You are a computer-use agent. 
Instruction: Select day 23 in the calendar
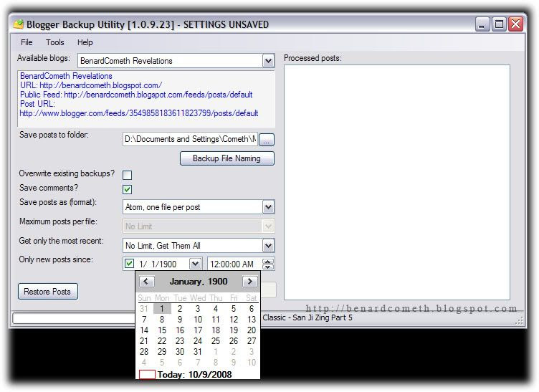180,341
